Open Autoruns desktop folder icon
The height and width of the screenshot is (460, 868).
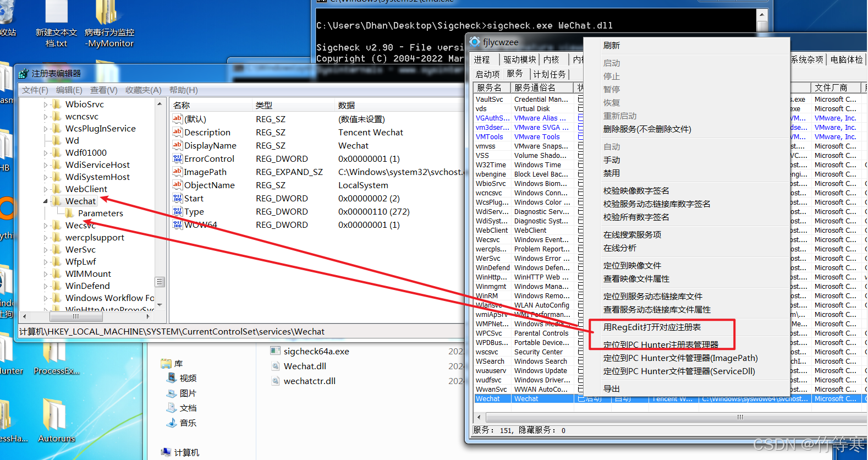click(56, 420)
